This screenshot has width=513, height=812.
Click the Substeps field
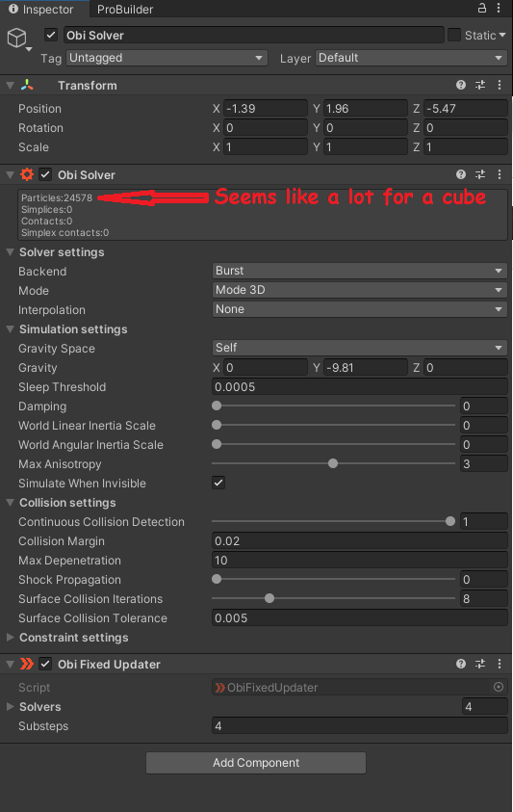359,725
